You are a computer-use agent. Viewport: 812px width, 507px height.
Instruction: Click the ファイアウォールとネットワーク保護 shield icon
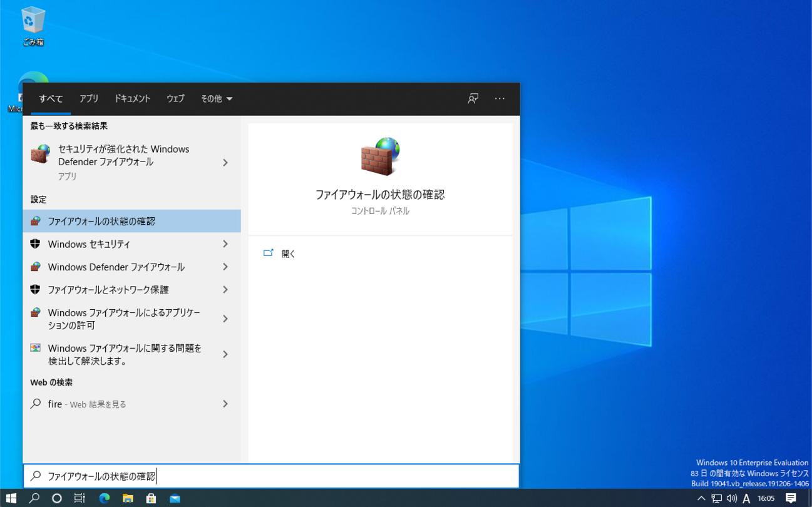tap(35, 290)
